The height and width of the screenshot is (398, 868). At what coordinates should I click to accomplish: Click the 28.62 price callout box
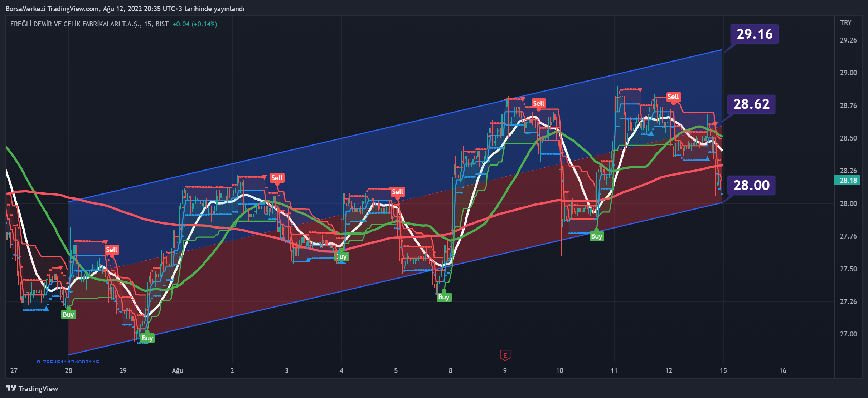(752, 104)
